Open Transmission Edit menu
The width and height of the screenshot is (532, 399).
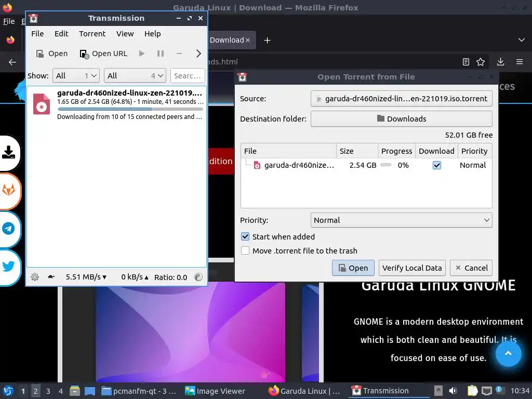61,34
